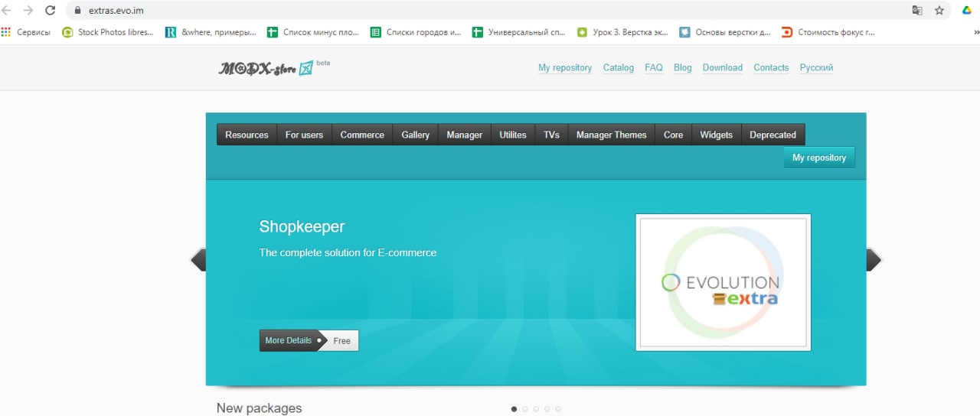Open the Stock Photos libres bookmark
This screenshot has width=980, height=416.
tap(107, 32)
